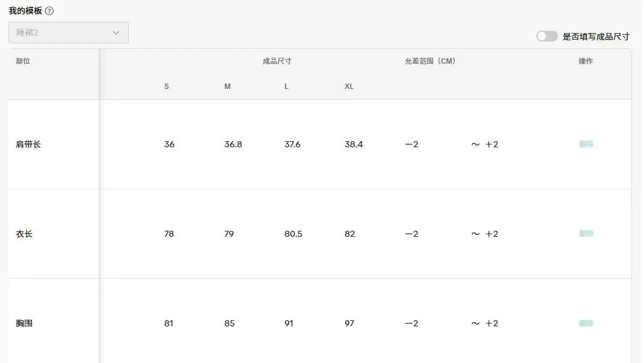Click the 肩带长 minus tolerance −2 field

pyautogui.click(x=411, y=144)
